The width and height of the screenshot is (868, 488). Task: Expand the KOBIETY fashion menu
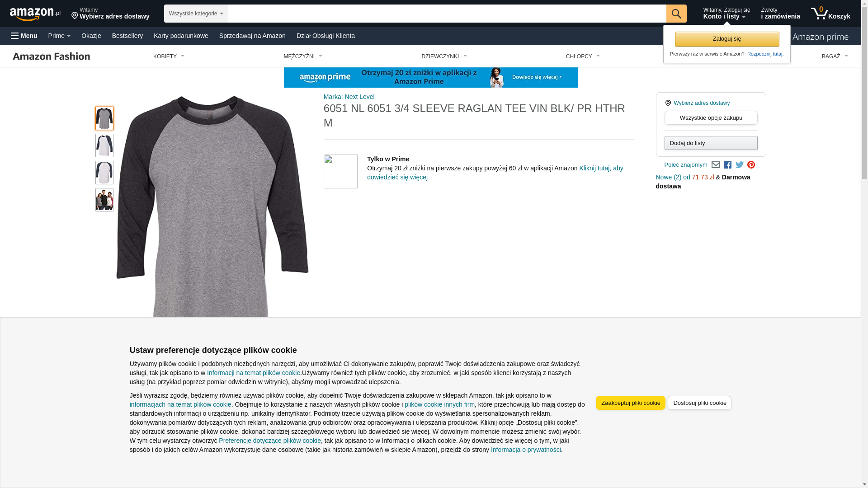(x=169, y=56)
